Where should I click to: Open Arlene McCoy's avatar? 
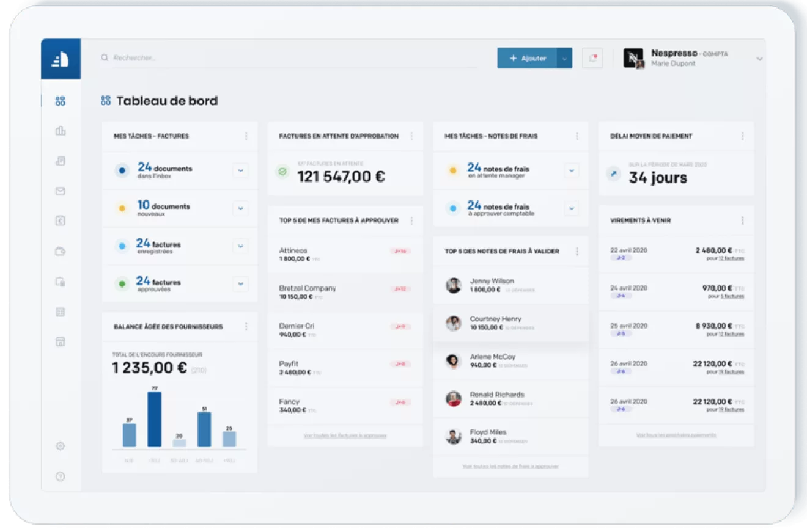pyautogui.click(x=453, y=361)
